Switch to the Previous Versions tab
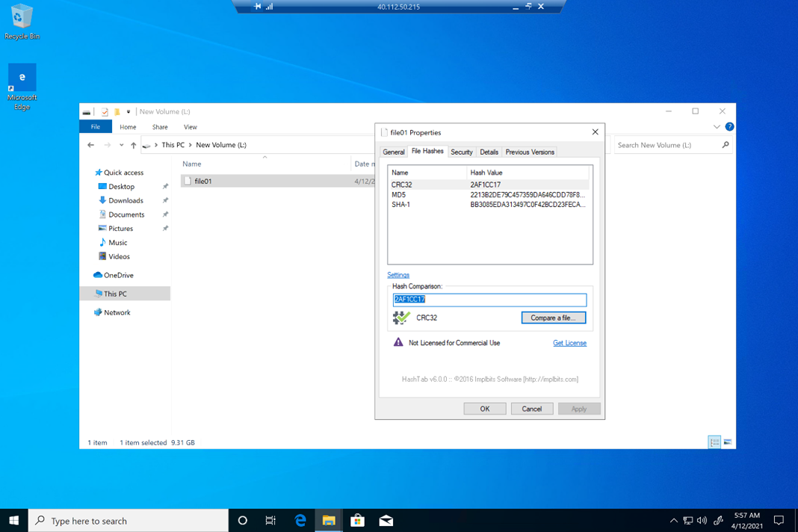798x532 pixels. pyautogui.click(x=530, y=152)
